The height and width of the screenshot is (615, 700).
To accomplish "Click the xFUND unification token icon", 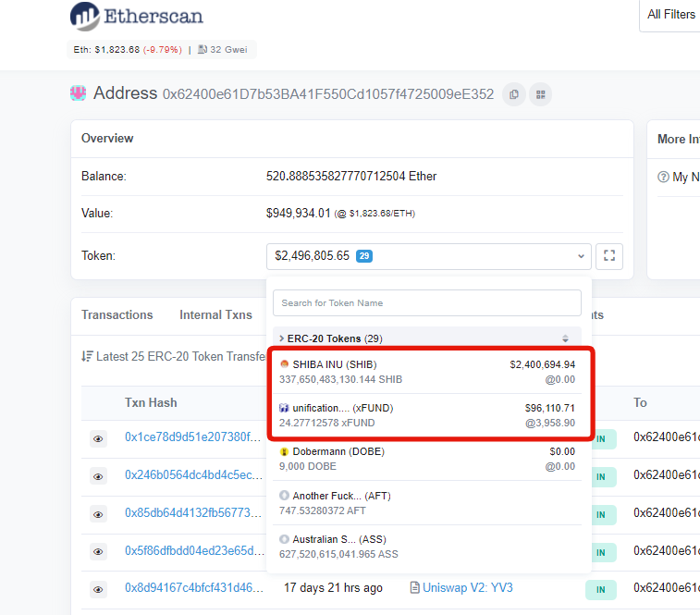I will click(284, 408).
